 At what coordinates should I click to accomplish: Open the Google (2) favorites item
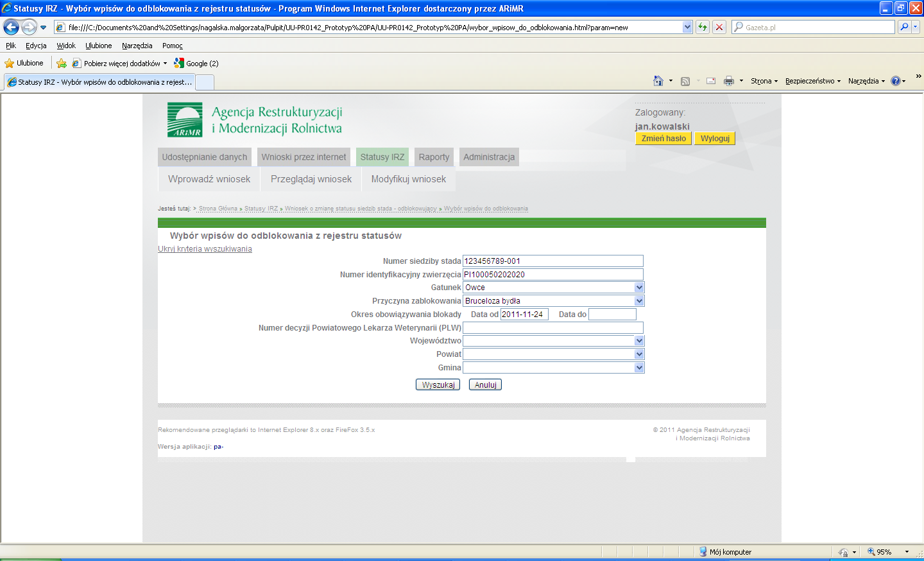click(x=196, y=63)
